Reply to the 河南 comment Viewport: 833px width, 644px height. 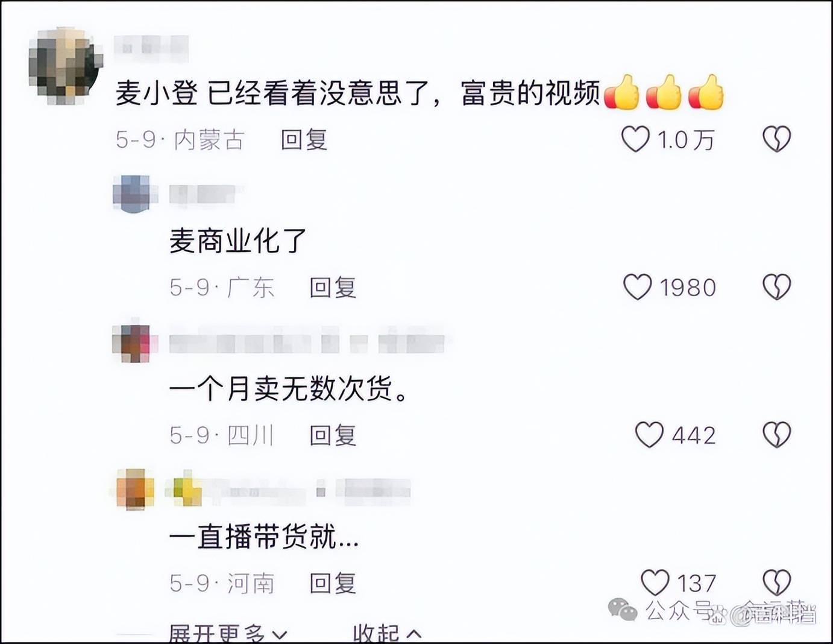pyautogui.click(x=333, y=583)
